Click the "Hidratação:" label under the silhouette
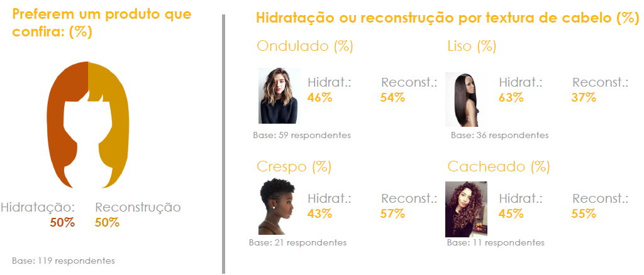This screenshot has width=644, height=275. coord(38,207)
